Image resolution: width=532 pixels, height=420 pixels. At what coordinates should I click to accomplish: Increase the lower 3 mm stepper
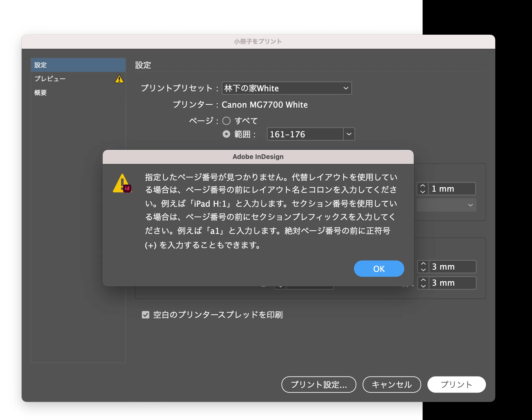(x=423, y=280)
